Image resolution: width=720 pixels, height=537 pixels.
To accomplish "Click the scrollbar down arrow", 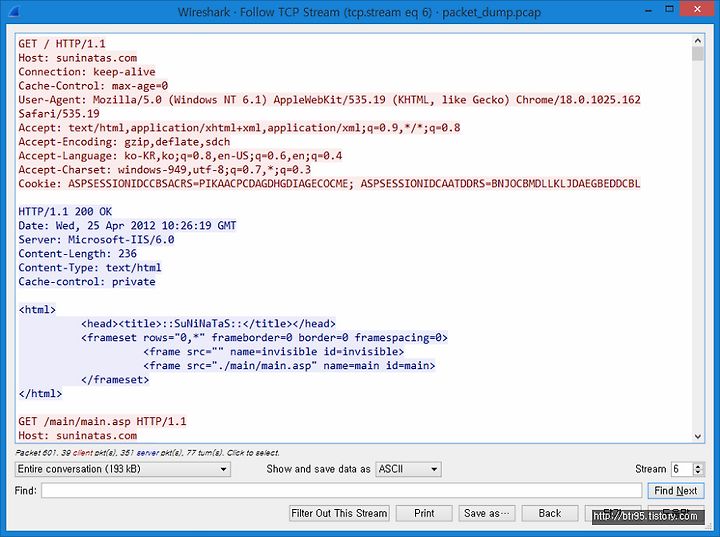I will pyautogui.click(x=698, y=436).
